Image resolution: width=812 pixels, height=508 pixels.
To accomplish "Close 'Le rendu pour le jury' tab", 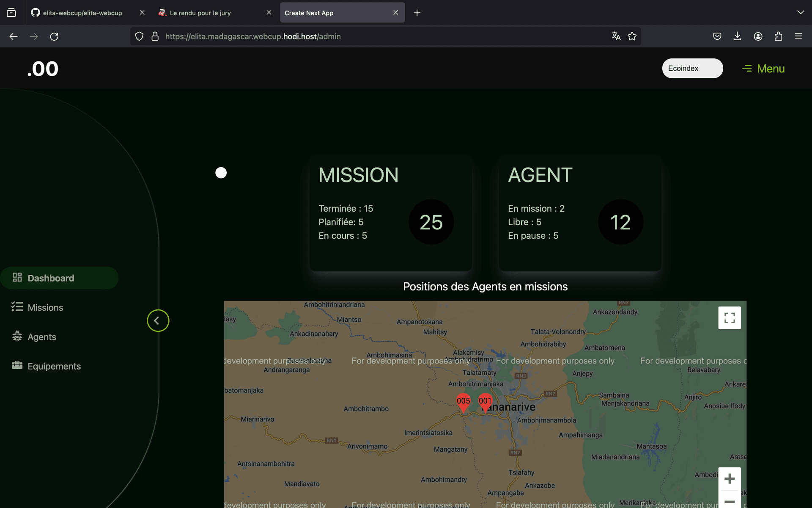I will pos(269,13).
